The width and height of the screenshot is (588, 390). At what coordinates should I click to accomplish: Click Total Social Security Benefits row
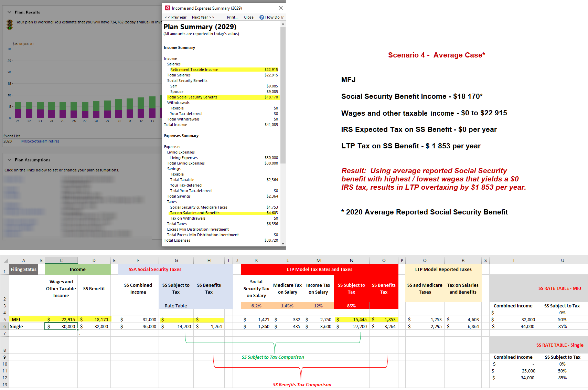tap(223, 97)
